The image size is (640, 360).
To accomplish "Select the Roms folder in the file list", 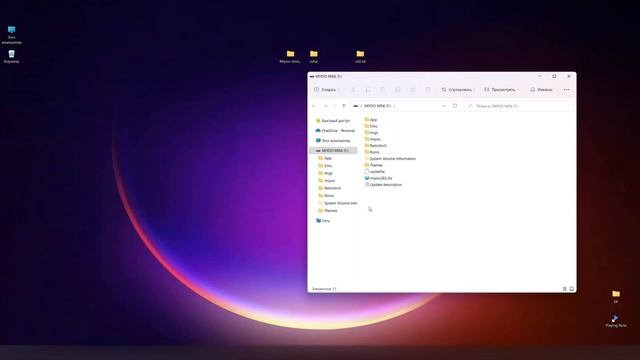I will coord(372,152).
